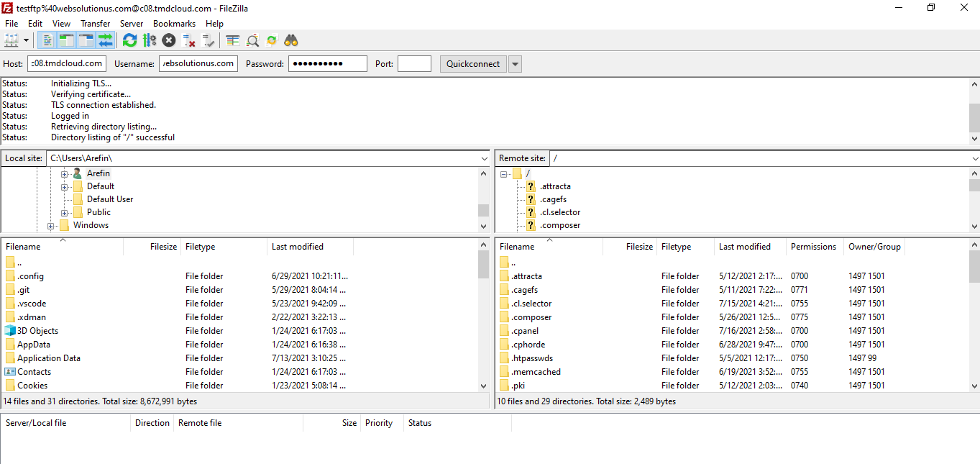Toggle the message log display

pyautogui.click(x=47, y=40)
